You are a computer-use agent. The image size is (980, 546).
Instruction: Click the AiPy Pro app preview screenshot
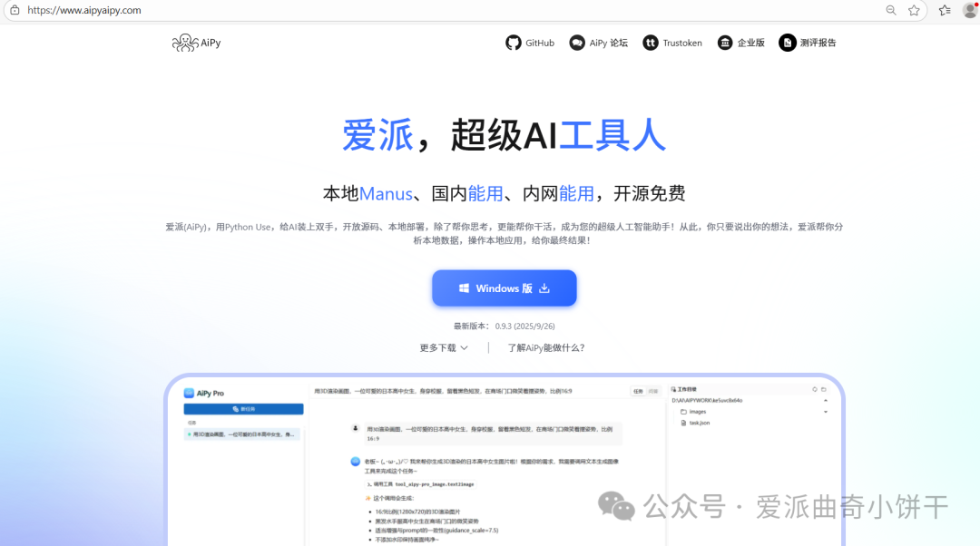click(505, 461)
